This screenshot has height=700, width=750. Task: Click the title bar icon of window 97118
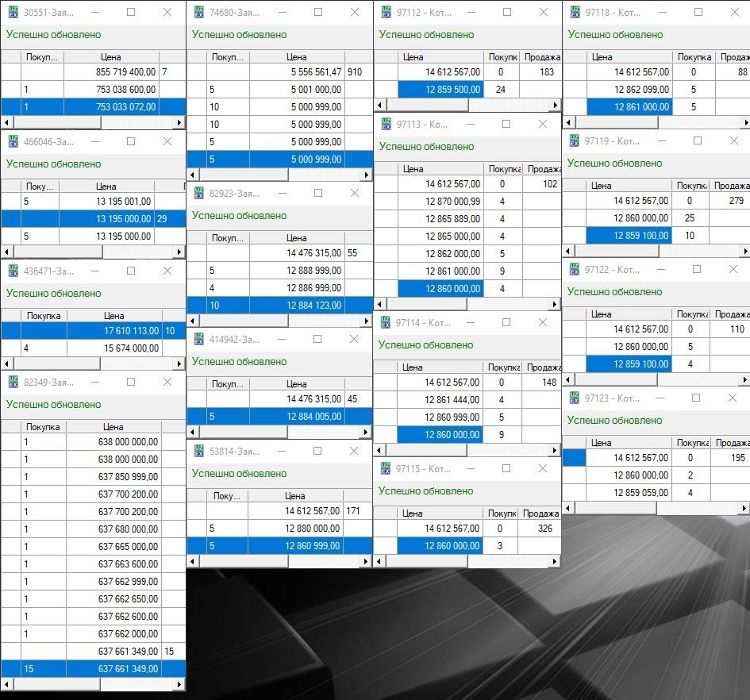tap(574, 12)
